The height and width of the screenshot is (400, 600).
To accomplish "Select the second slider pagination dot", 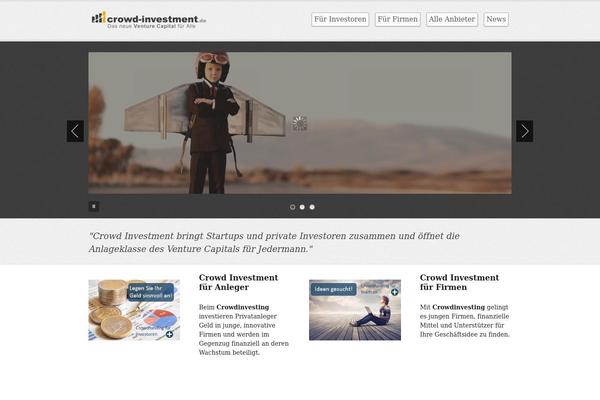I will point(302,207).
